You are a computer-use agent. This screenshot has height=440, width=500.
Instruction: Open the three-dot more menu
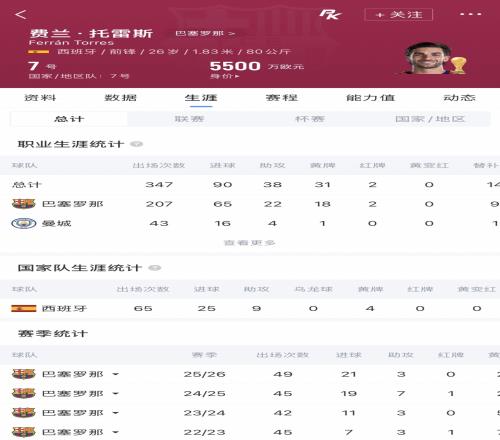pyautogui.click(x=470, y=14)
